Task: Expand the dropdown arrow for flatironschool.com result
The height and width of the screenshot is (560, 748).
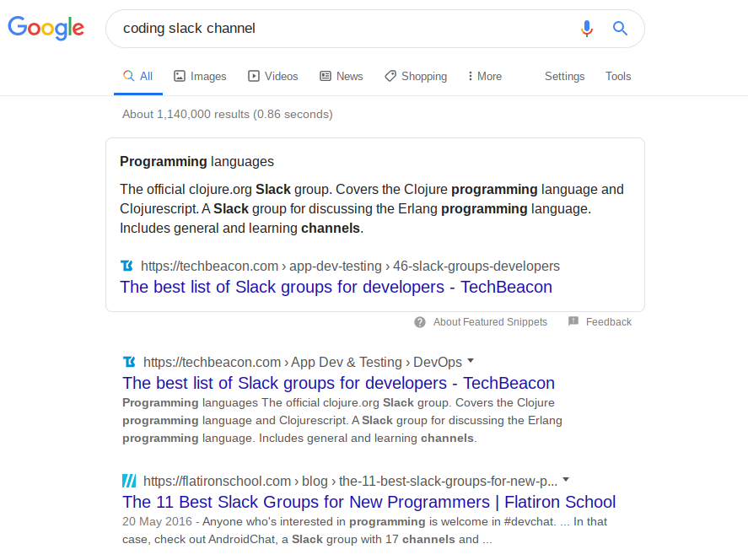Action: (x=566, y=479)
